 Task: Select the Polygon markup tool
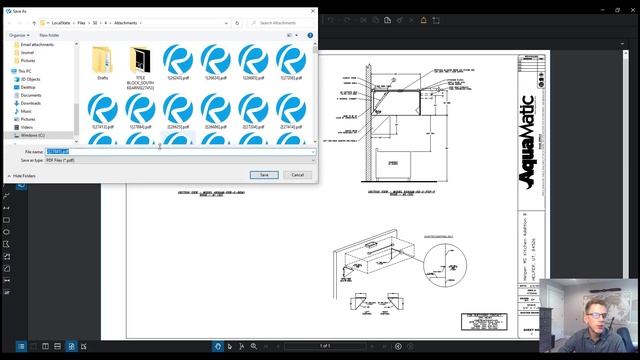[7, 244]
